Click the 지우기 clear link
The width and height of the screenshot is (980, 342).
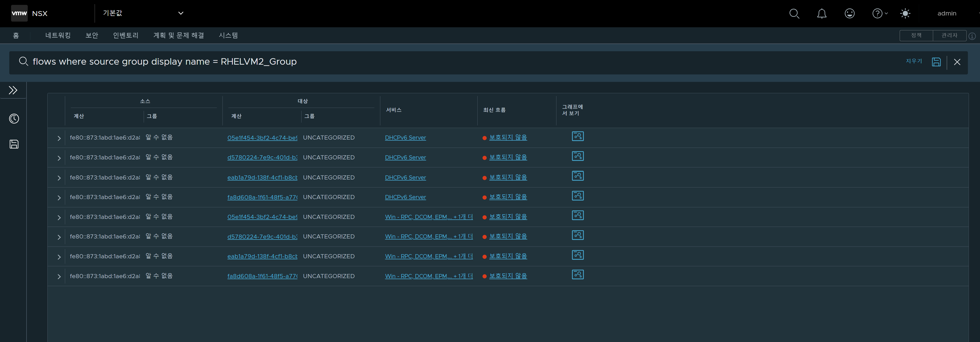pos(914,61)
